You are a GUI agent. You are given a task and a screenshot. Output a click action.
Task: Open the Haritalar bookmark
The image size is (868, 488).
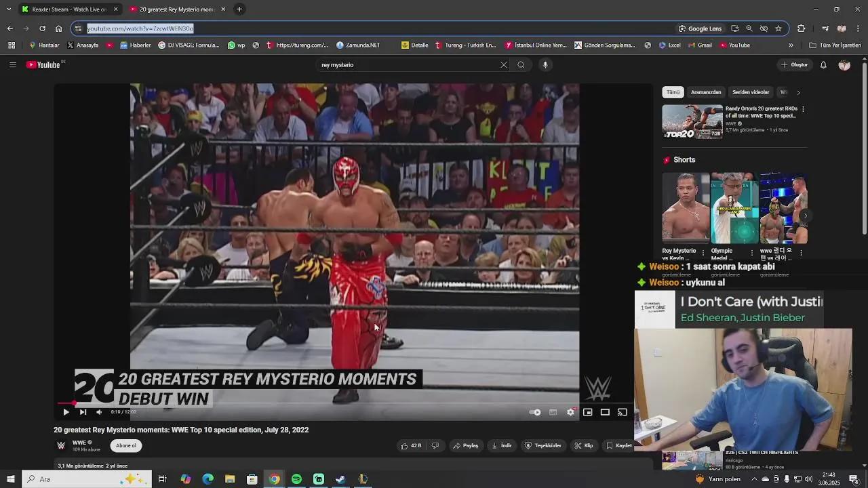[x=44, y=45]
